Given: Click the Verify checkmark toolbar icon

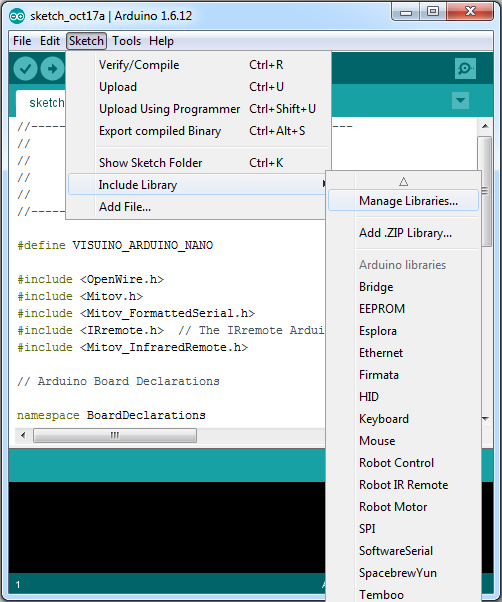Looking at the screenshot, I should (x=25, y=69).
